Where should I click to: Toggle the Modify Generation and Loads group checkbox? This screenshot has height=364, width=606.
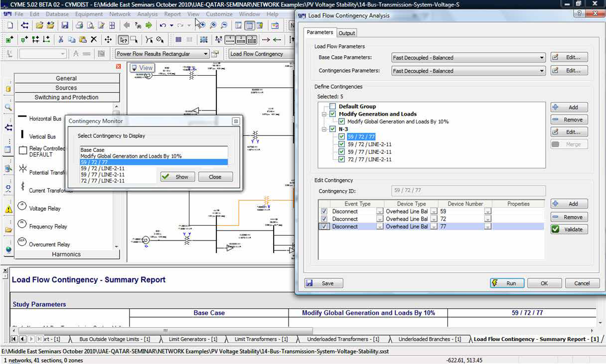point(332,114)
